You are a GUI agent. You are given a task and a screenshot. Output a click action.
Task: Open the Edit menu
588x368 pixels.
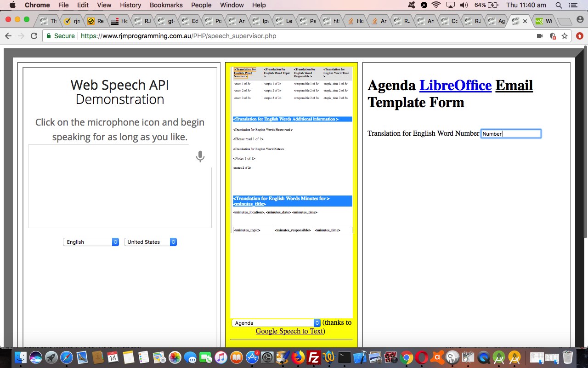point(83,5)
